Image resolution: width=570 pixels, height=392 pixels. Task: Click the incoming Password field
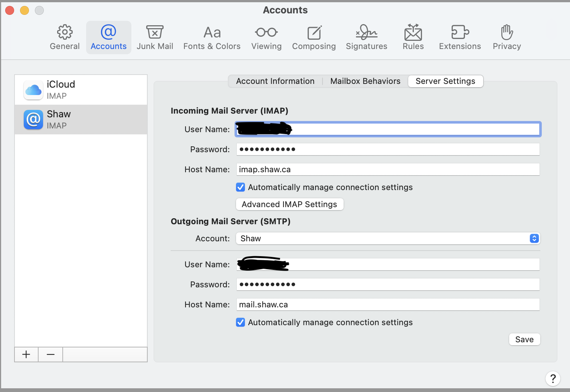point(388,149)
